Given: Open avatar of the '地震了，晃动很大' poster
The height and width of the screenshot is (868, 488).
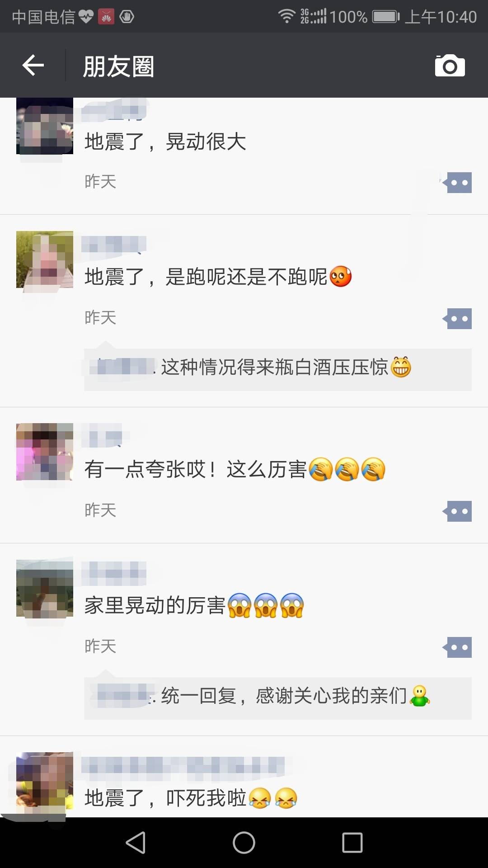Looking at the screenshot, I should point(45,126).
